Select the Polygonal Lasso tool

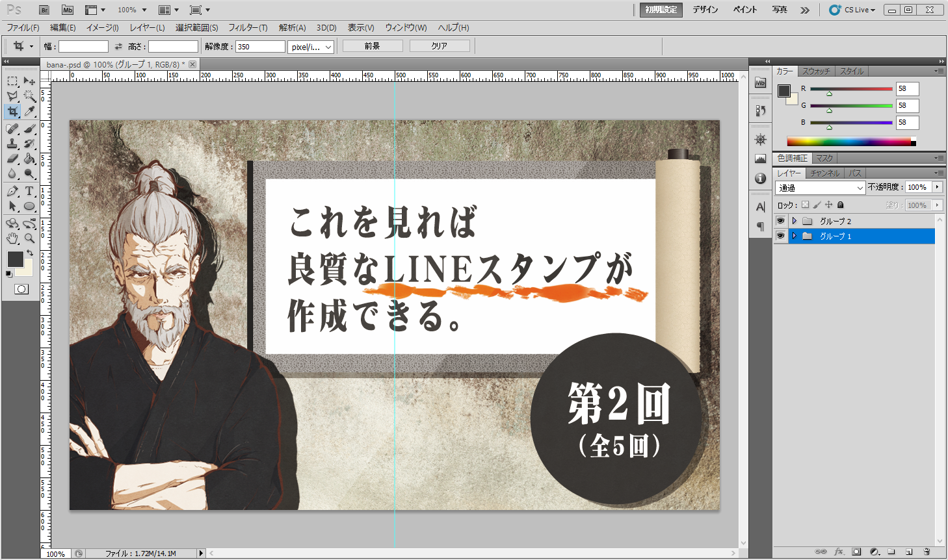pos(12,96)
